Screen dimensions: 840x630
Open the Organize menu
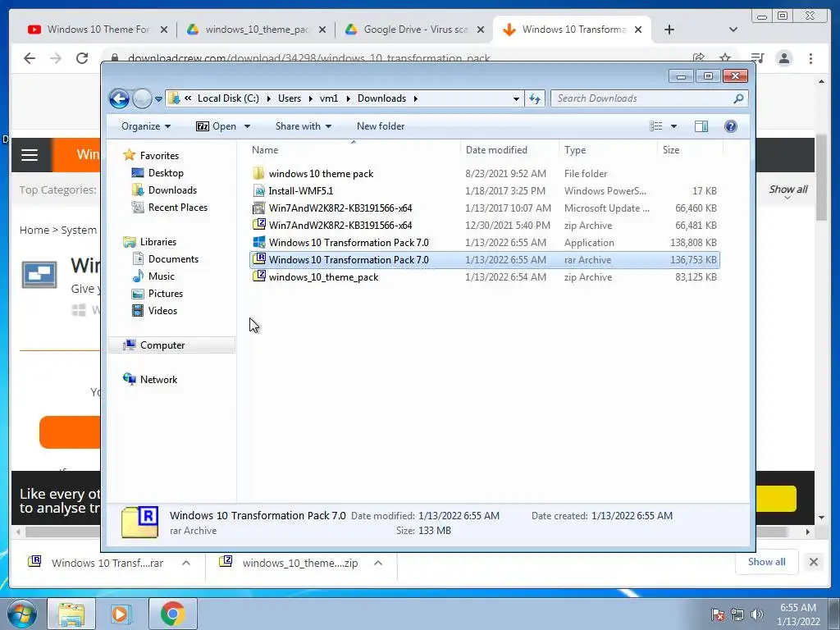coord(146,126)
